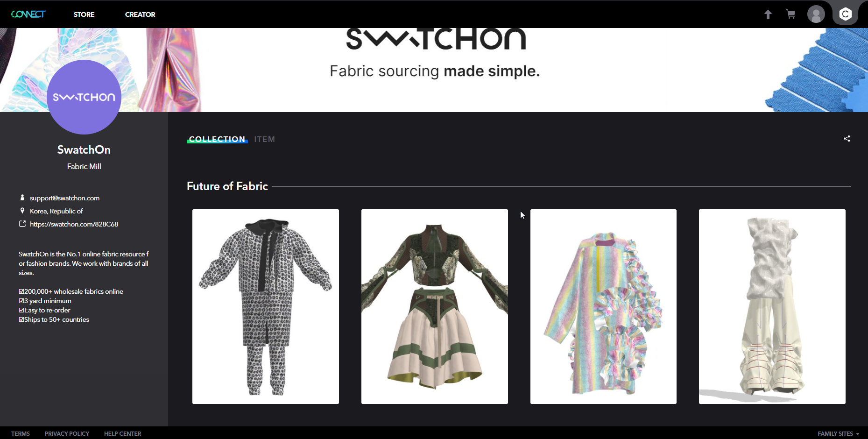Click the contact person icon beside email
Screen dimensions: 868x439
pos(22,198)
